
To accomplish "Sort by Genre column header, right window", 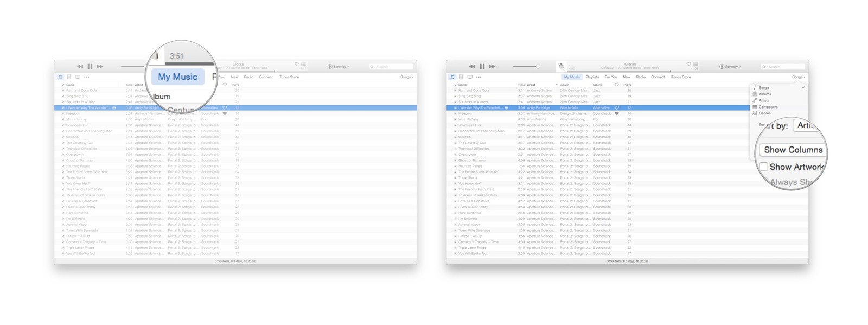I will [x=597, y=85].
